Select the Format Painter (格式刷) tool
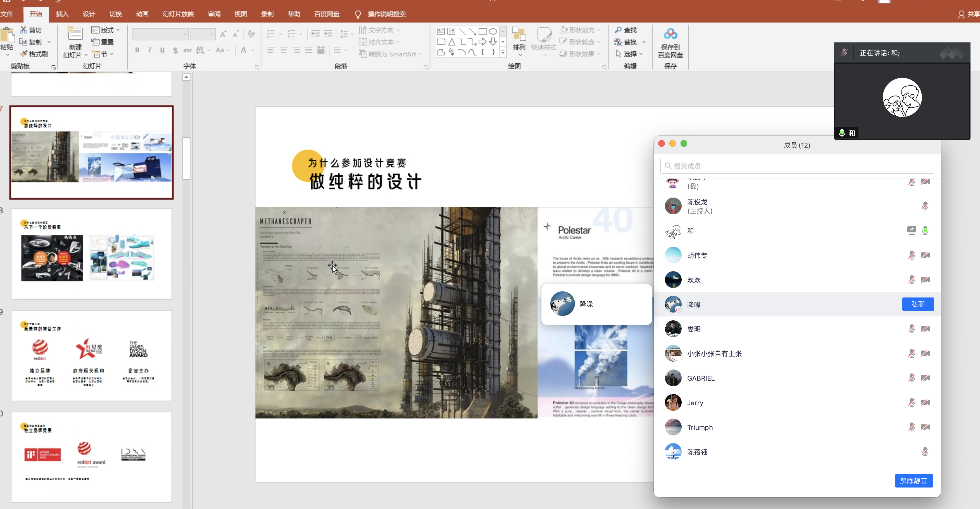980x509 pixels. click(x=35, y=54)
